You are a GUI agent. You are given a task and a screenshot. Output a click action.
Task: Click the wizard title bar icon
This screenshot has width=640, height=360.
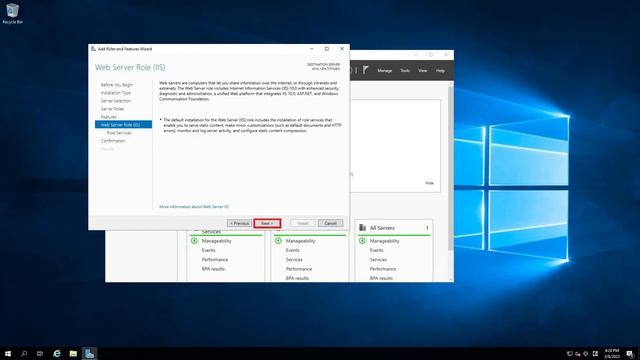93,49
